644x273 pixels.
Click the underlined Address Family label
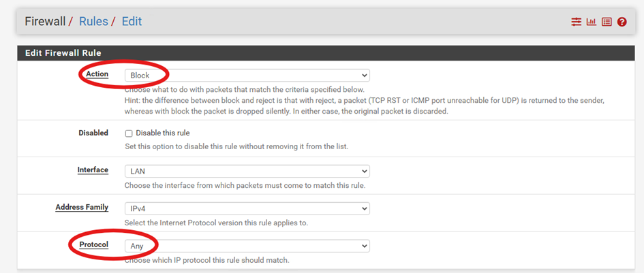point(82,208)
